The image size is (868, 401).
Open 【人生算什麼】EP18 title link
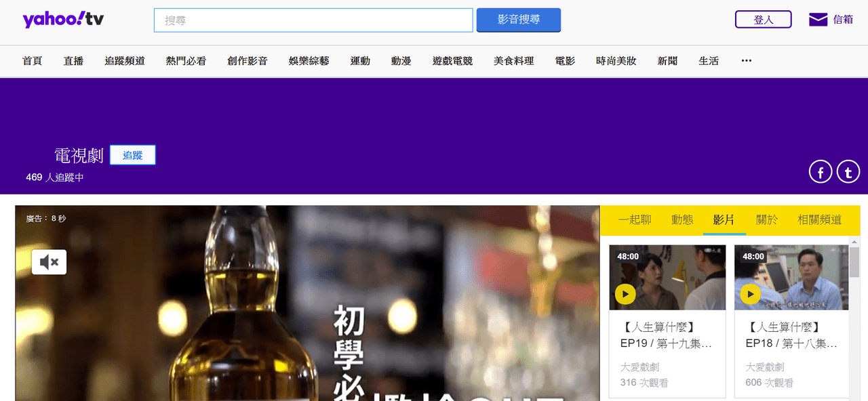click(791, 335)
